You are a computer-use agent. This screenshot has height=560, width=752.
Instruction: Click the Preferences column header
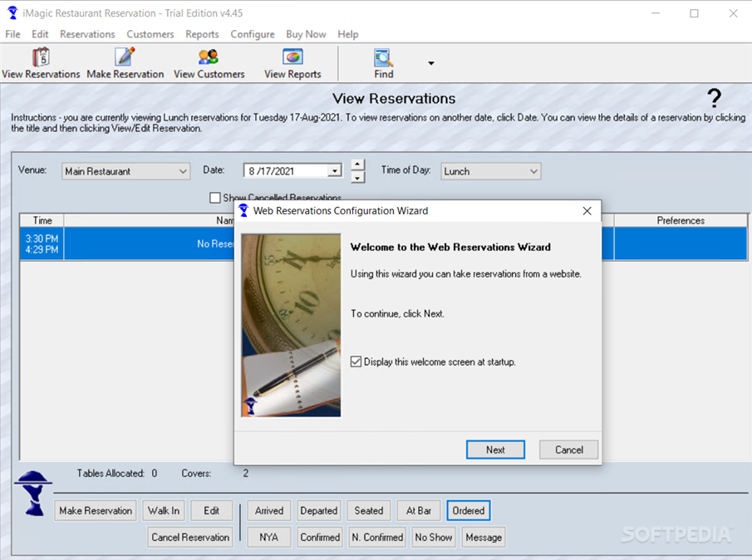point(681,220)
